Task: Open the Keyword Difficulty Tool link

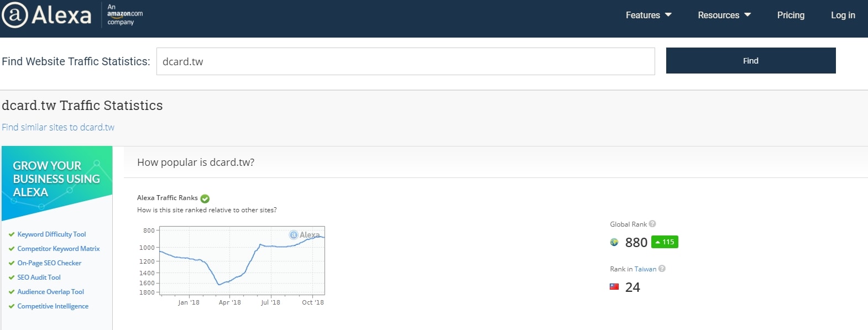Action: pyautogui.click(x=51, y=234)
